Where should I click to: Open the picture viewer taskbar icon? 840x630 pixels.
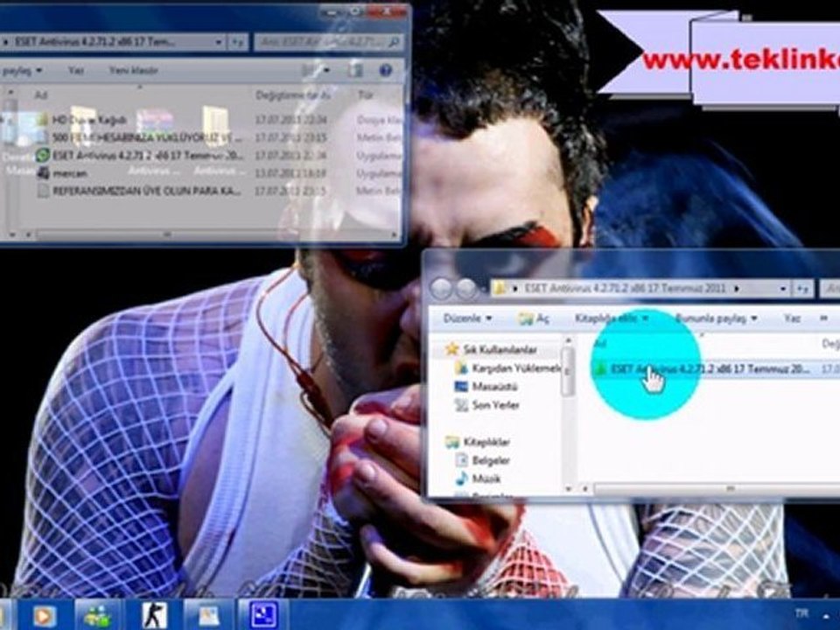coord(209,616)
